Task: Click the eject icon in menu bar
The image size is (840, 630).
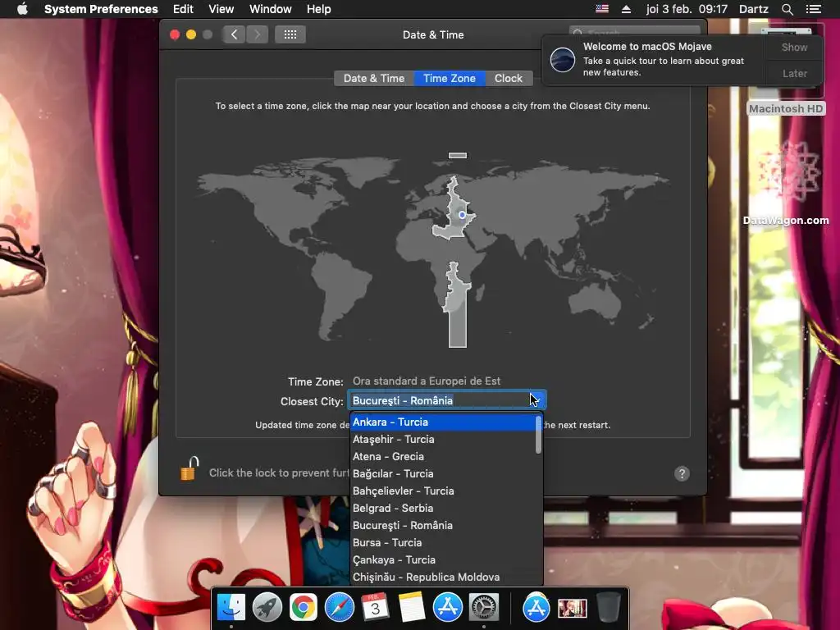Action: point(626,9)
